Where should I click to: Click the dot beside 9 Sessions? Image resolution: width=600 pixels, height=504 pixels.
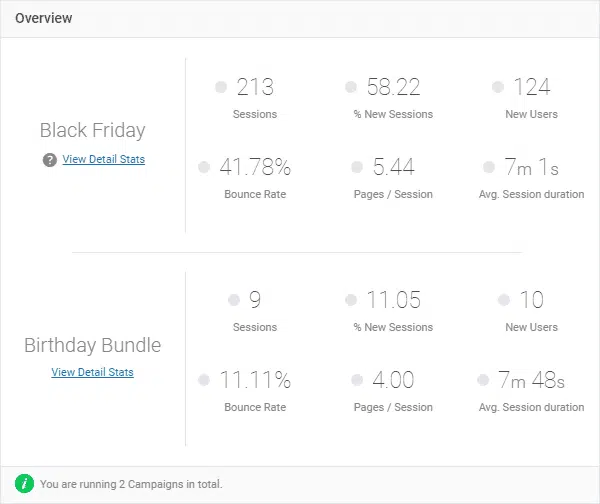(234, 300)
